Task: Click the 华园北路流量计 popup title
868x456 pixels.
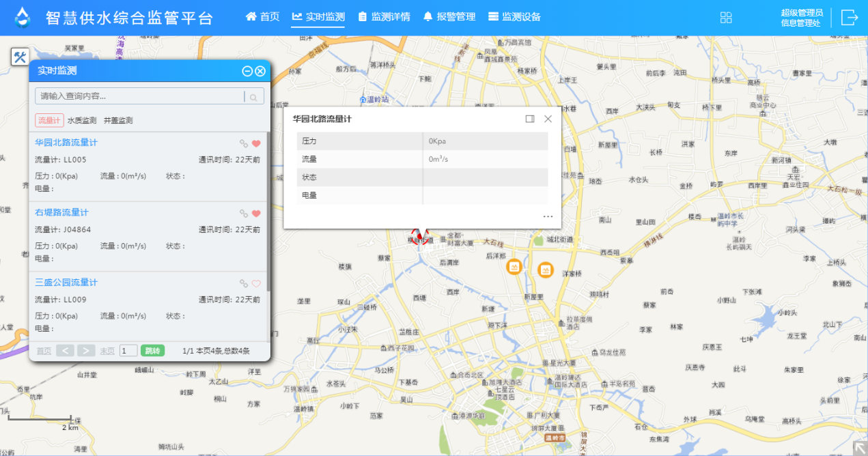Action: click(322, 119)
